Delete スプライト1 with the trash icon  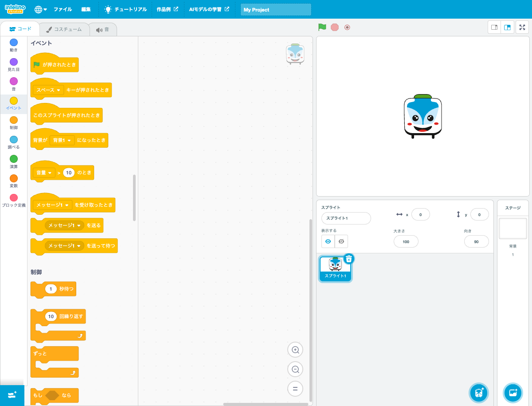[349, 259]
